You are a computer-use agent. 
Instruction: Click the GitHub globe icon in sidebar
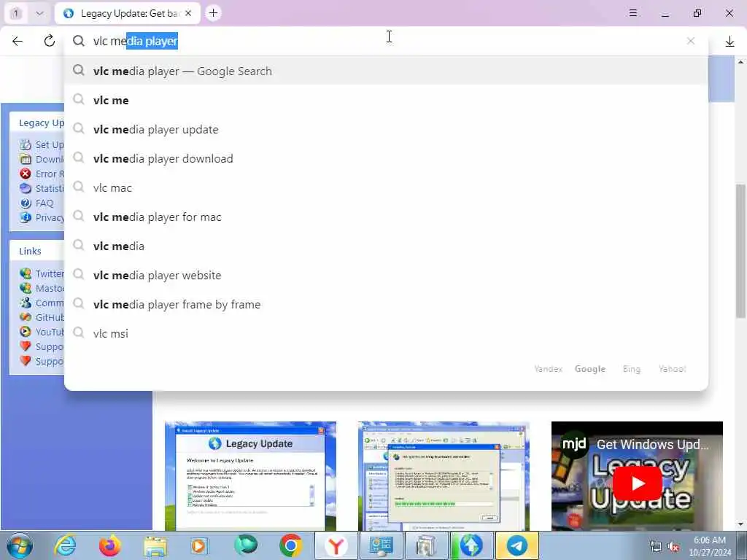[26, 317]
